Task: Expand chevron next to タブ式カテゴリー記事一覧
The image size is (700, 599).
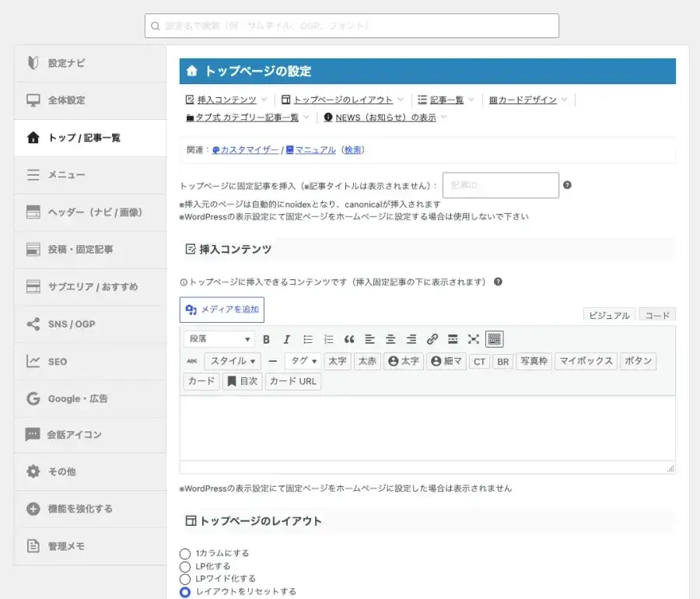Action: [x=306, y=117]
